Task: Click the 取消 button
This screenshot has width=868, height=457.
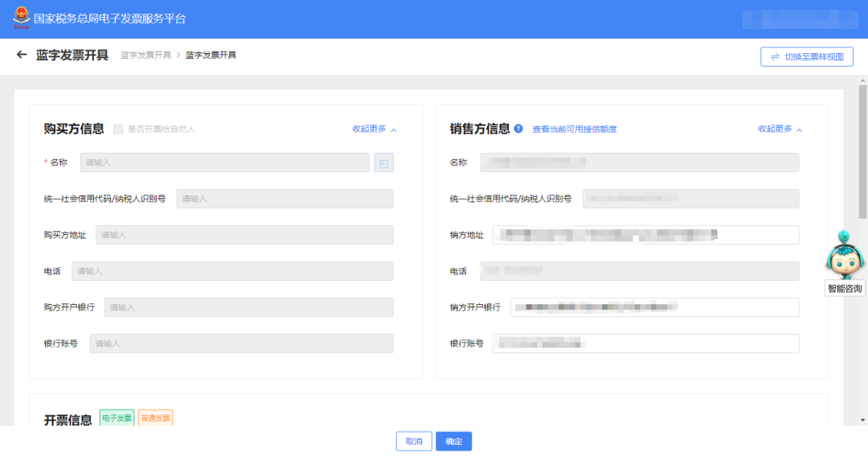Action: coord(414,442)
